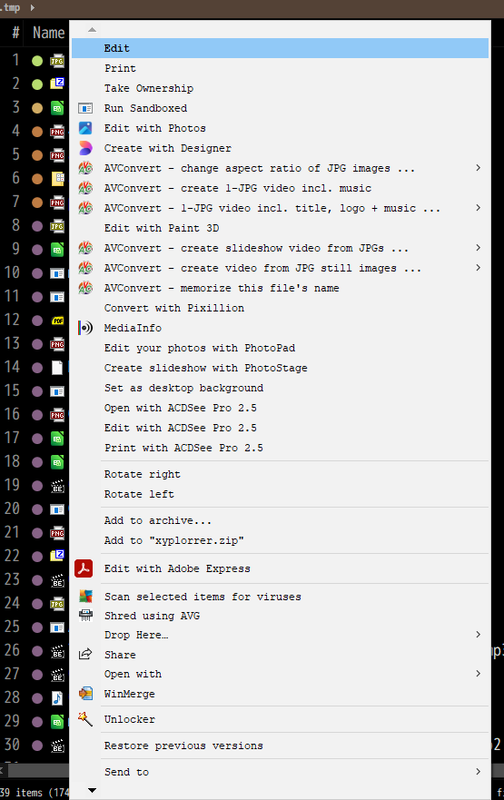Click the WinMerge icon

pyautogui.click(x=86, y=693)
